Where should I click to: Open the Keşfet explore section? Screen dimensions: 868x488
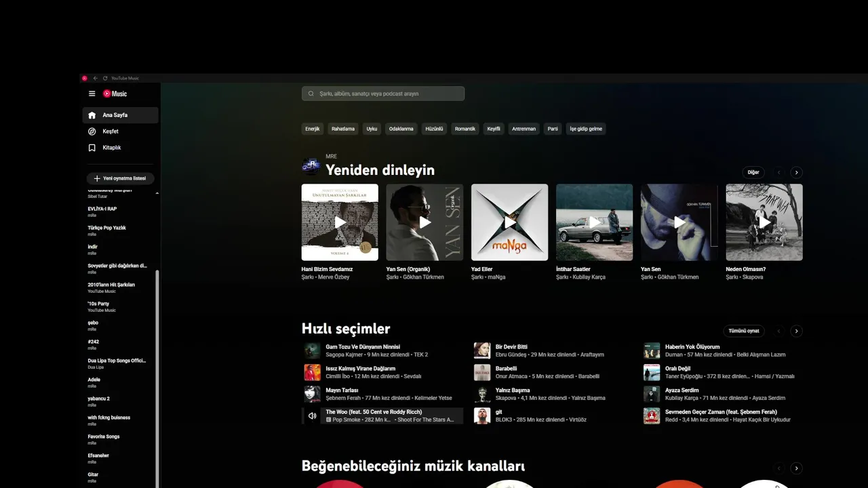tap(121, 131)
